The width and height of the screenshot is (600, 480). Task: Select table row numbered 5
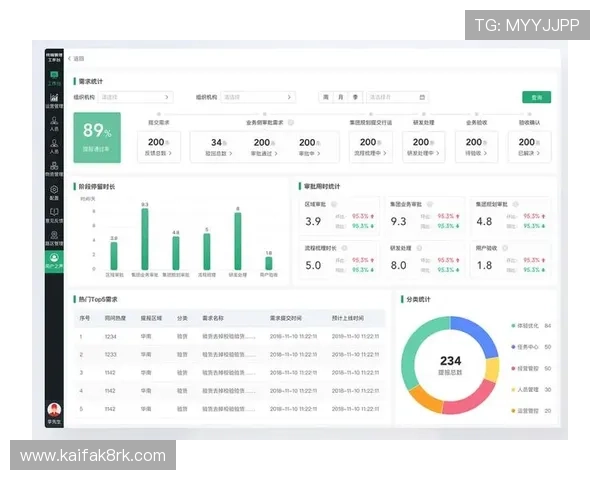(230, 409)
